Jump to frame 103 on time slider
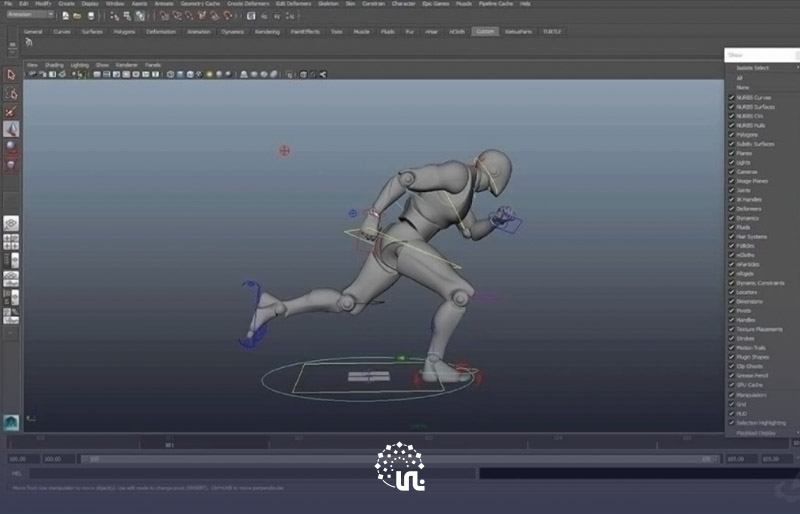 429,438
